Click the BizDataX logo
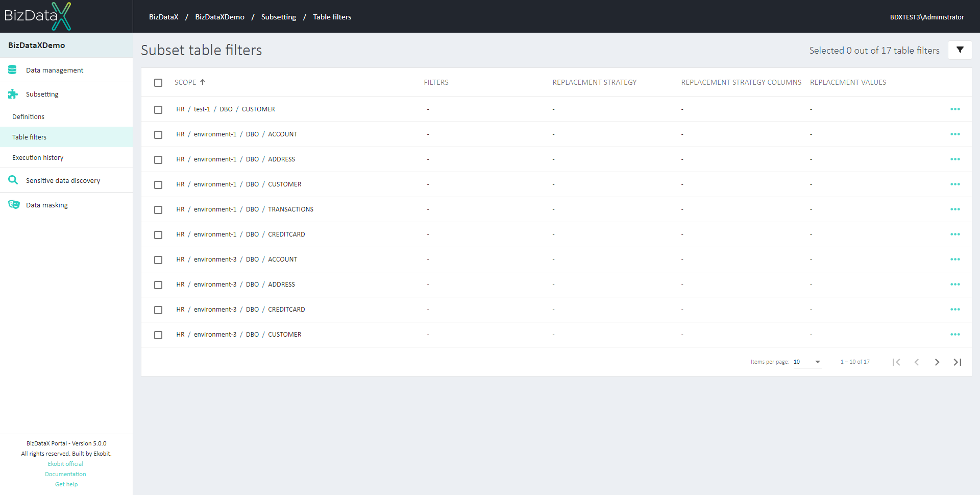This screenshot has height=495, width=980. 38,16
